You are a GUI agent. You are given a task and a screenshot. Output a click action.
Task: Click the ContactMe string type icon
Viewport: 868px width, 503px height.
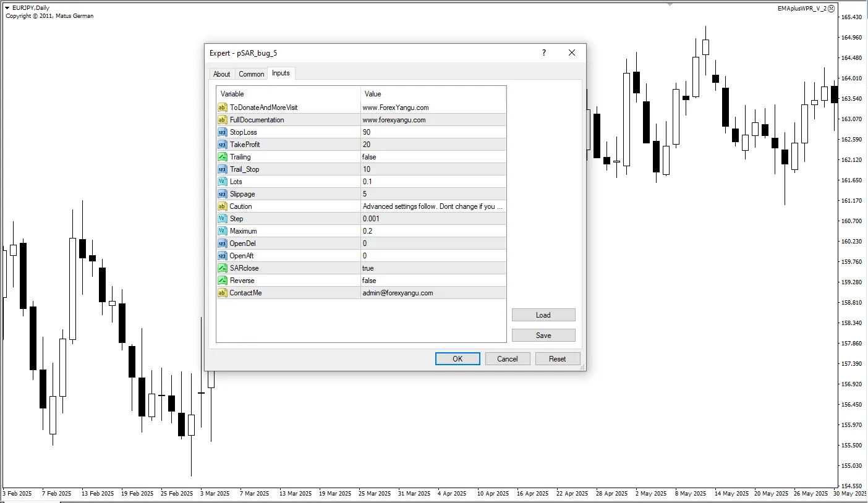222,293
